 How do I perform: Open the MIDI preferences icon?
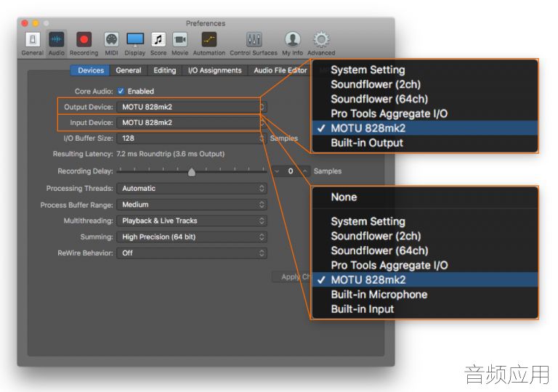tap(111, 40)
